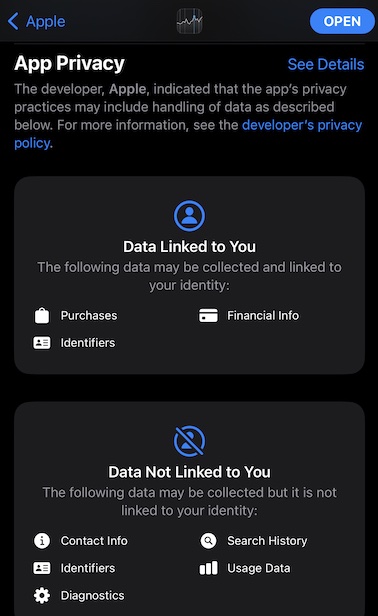378x616 pixels.
Task: Select the Data Linked to You heading
Action: [x=189, y=247]
